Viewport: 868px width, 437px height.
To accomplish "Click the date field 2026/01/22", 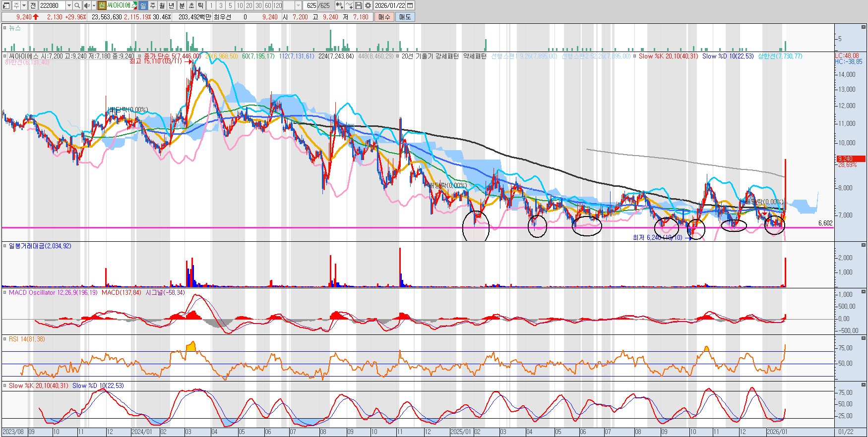I will coord(390,5).
